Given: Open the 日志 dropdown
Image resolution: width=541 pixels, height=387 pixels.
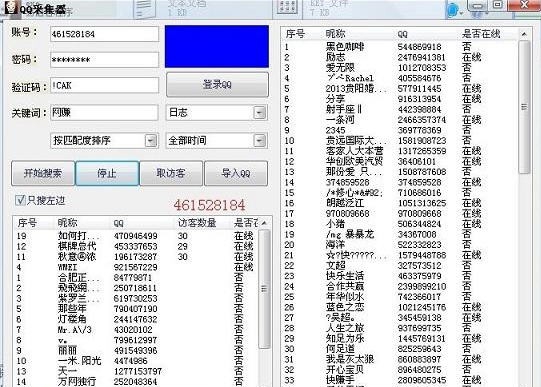Looking at the screenshot, I should pos(216,112).
